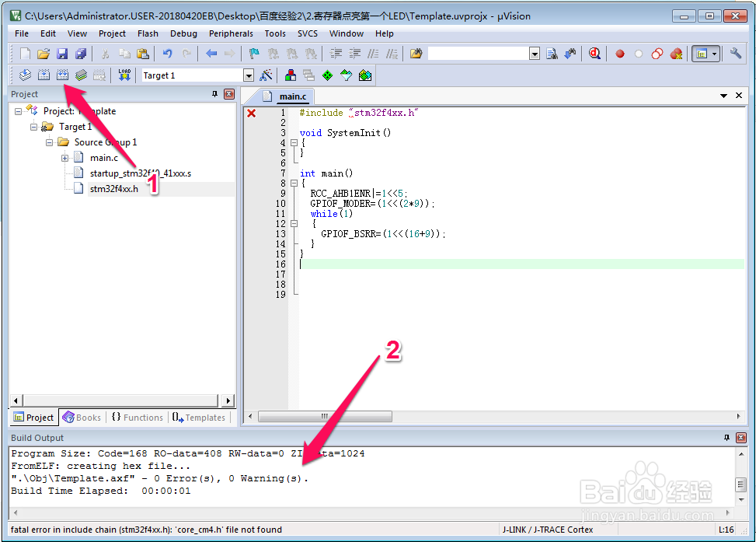
Task: Insert a bookmark with the flag icon
Action: [254, 54]
